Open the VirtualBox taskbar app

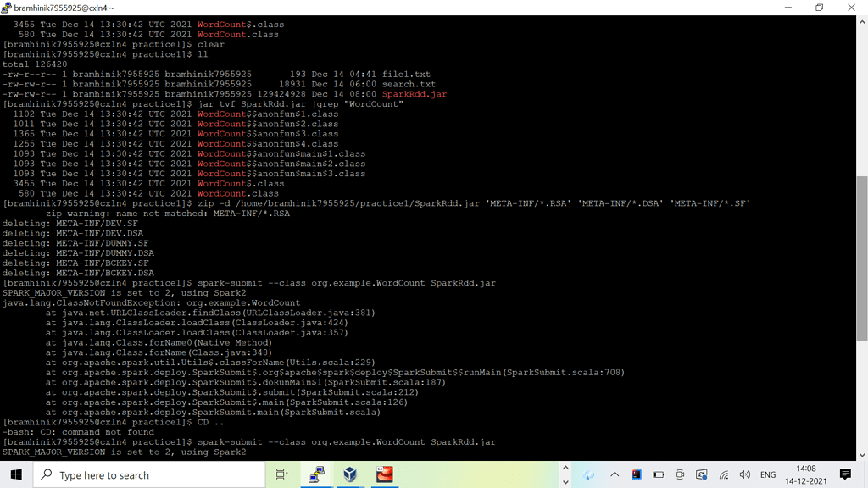[350, 474]
